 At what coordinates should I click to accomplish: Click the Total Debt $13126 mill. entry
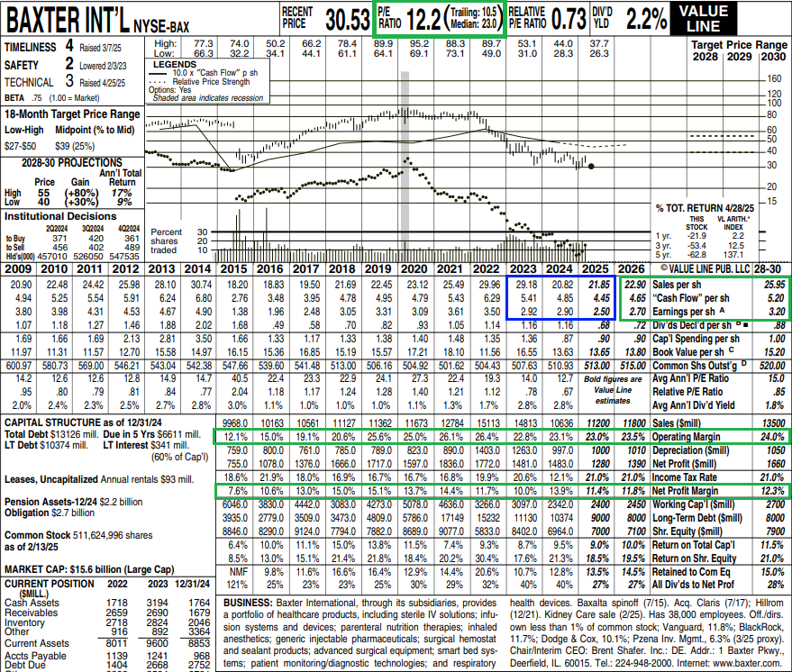click(52, 435)
